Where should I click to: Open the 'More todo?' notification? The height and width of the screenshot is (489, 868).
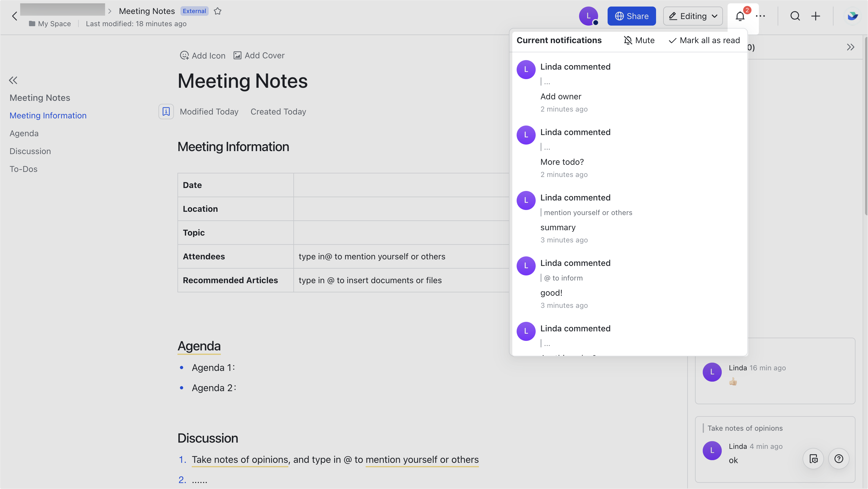629,153
